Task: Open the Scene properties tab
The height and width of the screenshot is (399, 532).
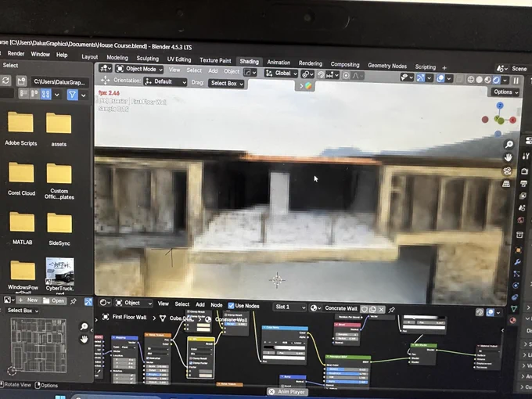Action: pos(522,207)
